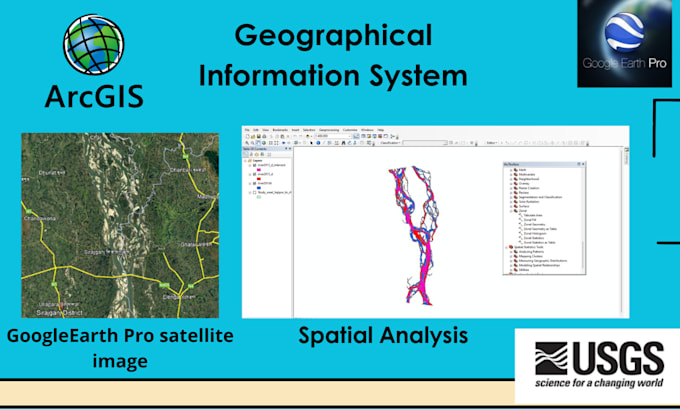
Task: Click the Find binoculars icon
Action: pos(343,143)
